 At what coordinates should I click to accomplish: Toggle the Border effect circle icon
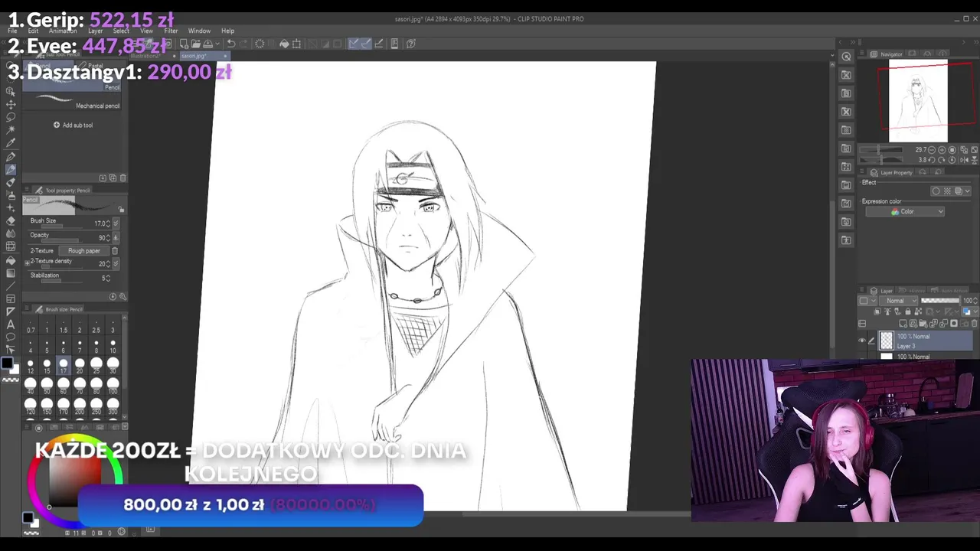pos(936,191)
